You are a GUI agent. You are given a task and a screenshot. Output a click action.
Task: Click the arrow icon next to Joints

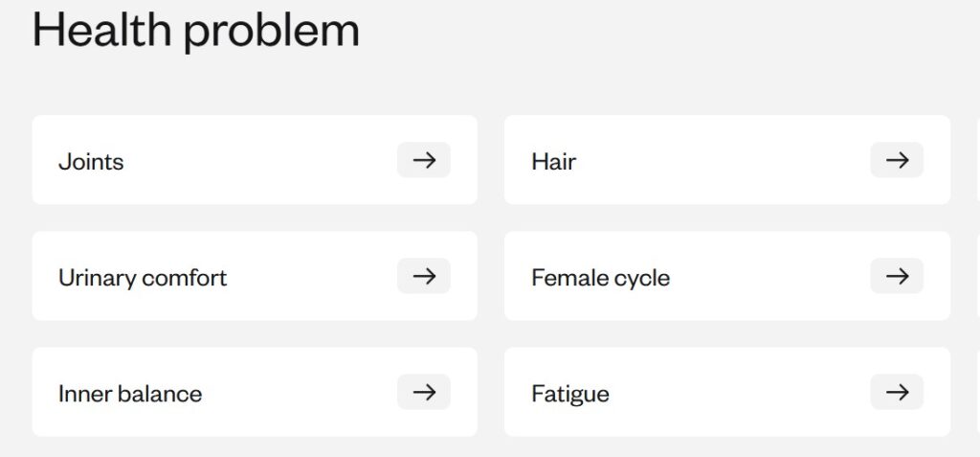(424, 160)
